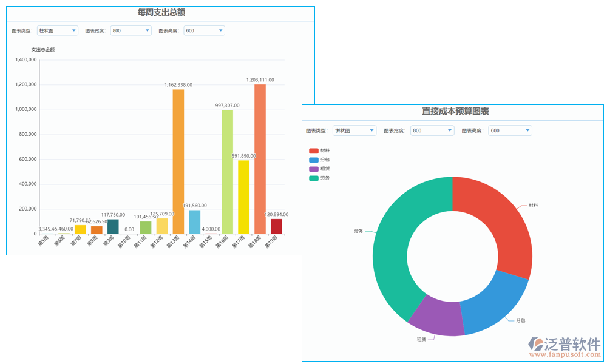
Task: Toggle the 劳务 legend entry
Action: click(x=321, y=178)
